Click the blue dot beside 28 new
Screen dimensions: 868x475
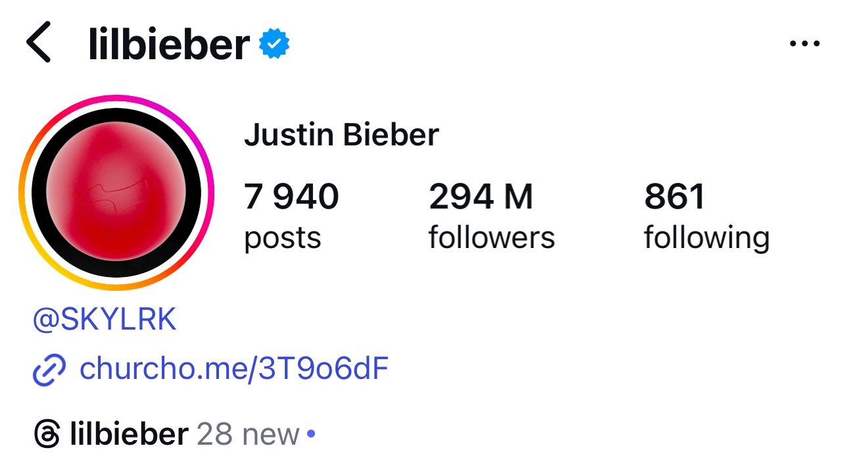coord(311,435)
